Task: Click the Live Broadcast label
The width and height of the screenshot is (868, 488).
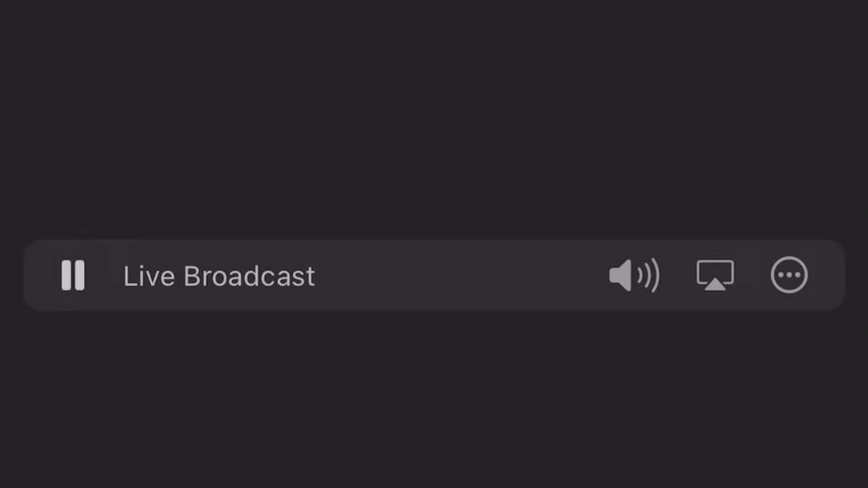Action: pyautogui.click(x=219, y=276)
